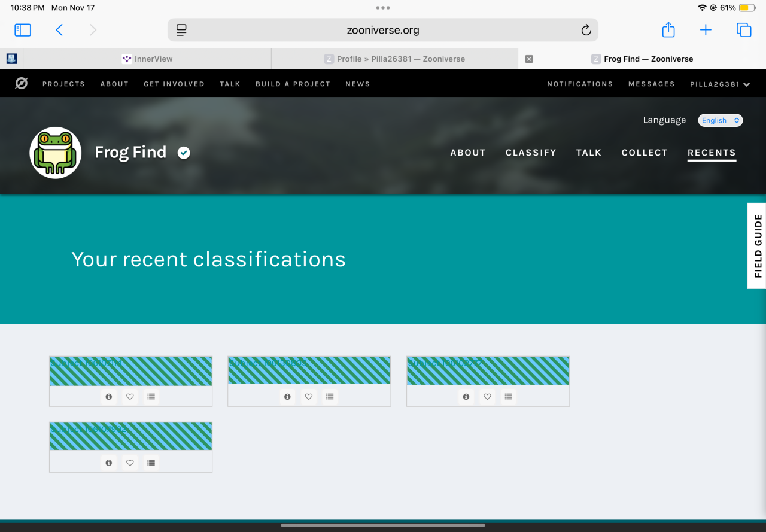The width and height of the screenshot is (766, 532).
Task: Reload the zooniverse.org page
Action: click(x=586, y=30)
